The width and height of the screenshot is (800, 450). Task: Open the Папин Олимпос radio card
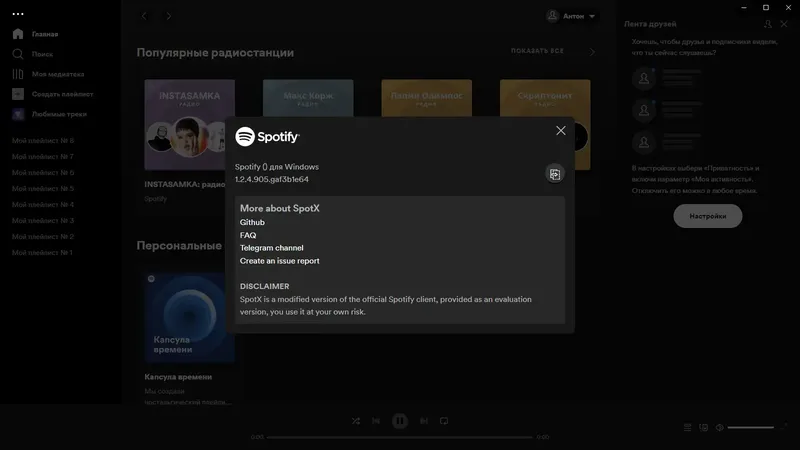point(427,98)
